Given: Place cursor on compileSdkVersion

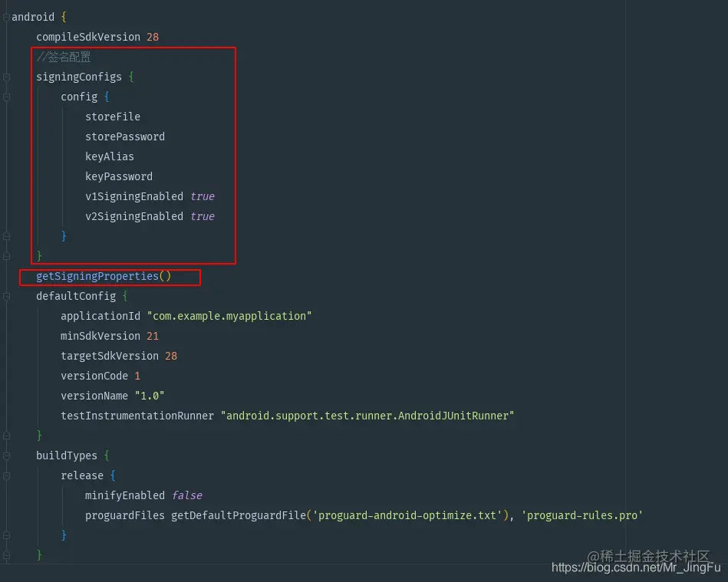Looking at the screenshot, I should 88,37.
